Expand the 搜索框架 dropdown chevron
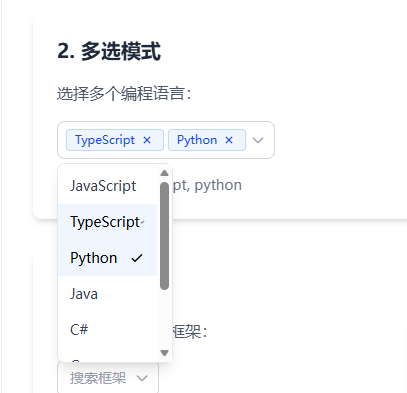Screen dimensions: 407x393 tap(142, 378)
